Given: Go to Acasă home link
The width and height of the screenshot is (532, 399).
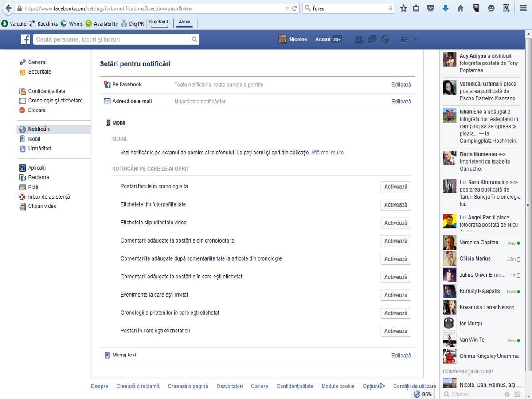Looking at the screenshot, I should tap(323, 39).
